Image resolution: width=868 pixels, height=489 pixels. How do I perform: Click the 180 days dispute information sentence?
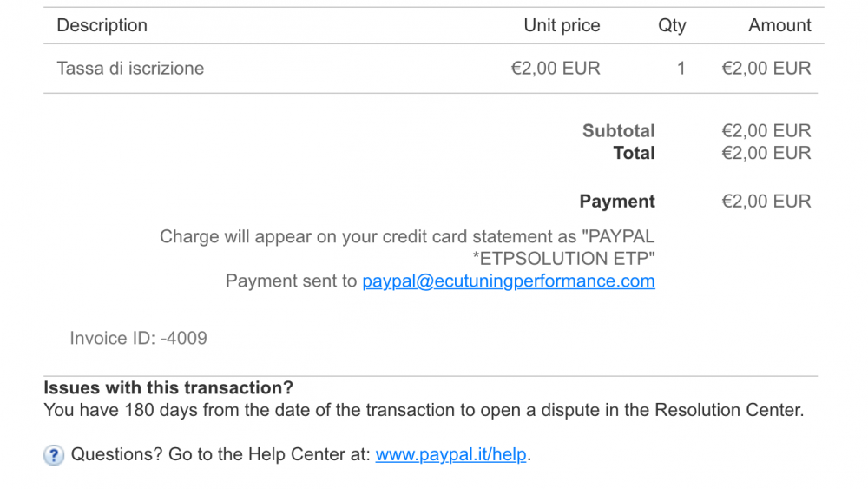tap(424, 410)
